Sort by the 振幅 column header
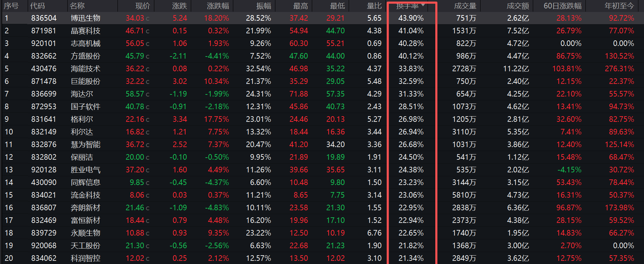 pos(264,6)
